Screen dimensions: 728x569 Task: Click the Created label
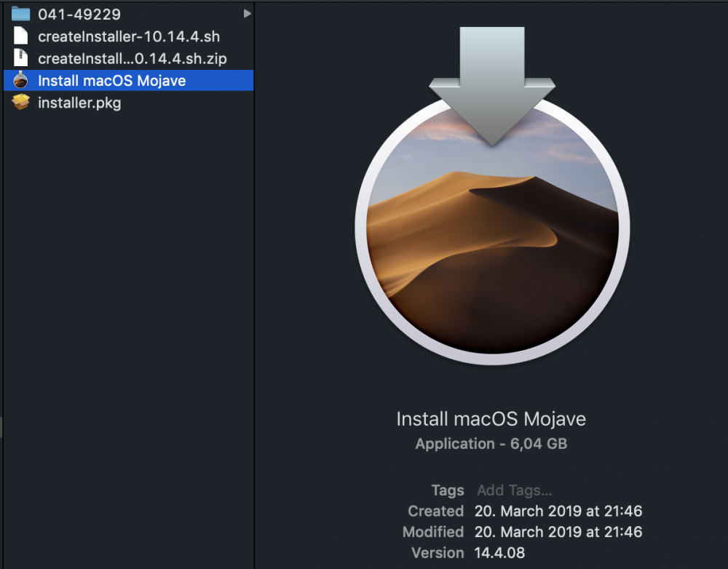(x=436, y=511)
